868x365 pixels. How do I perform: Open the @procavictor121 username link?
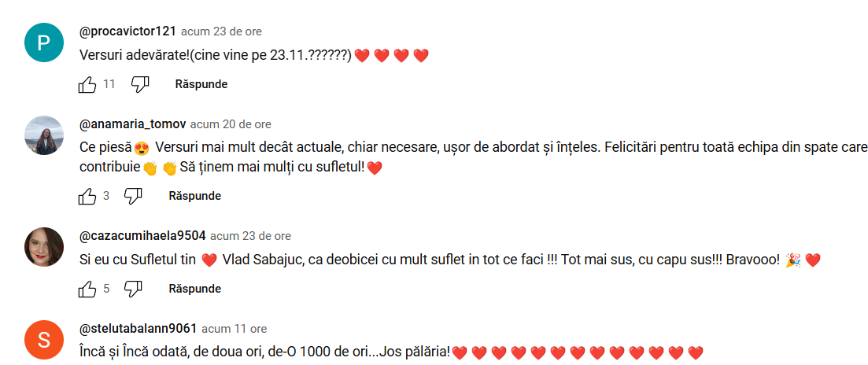tap(127, 31)
